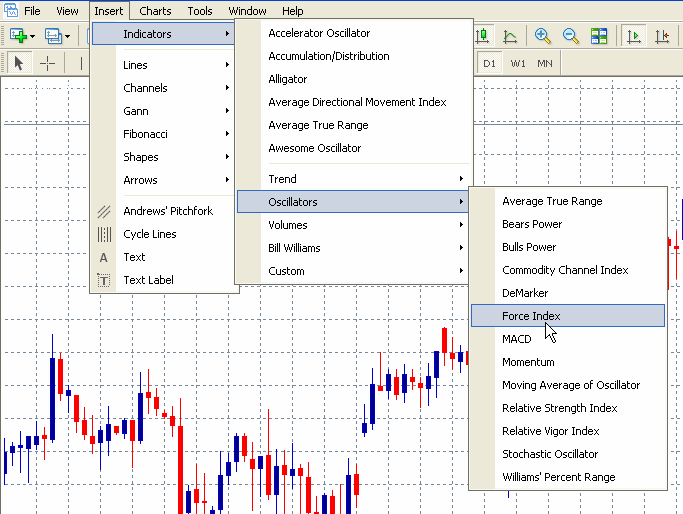This screenshot has width=683, height=514.
Task: Expand the Gann submenu
Action: pos(164,111)
